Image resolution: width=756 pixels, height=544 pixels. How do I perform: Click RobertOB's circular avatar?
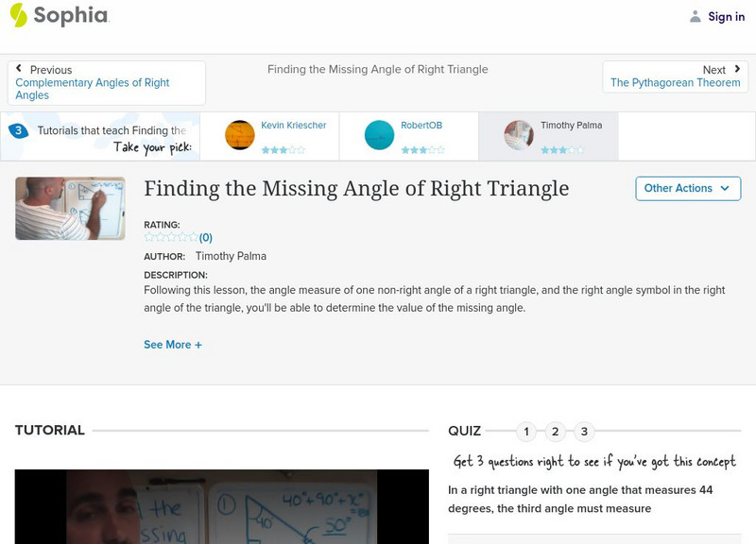379,133
